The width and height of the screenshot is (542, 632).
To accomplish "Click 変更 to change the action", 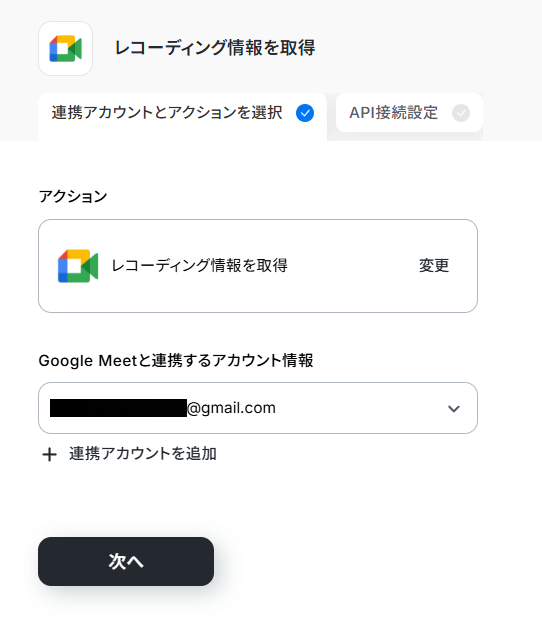I will (x=434, y=266).
